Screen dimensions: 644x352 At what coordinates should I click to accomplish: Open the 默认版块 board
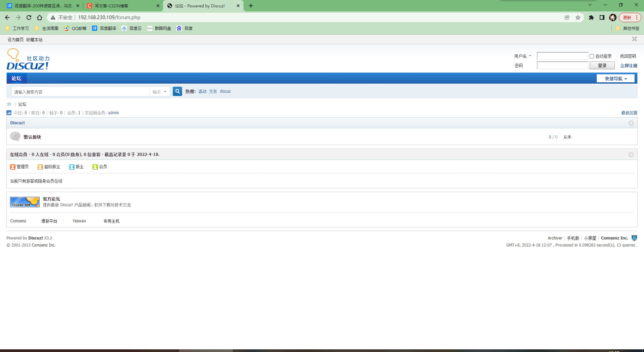tap(32, 137)
